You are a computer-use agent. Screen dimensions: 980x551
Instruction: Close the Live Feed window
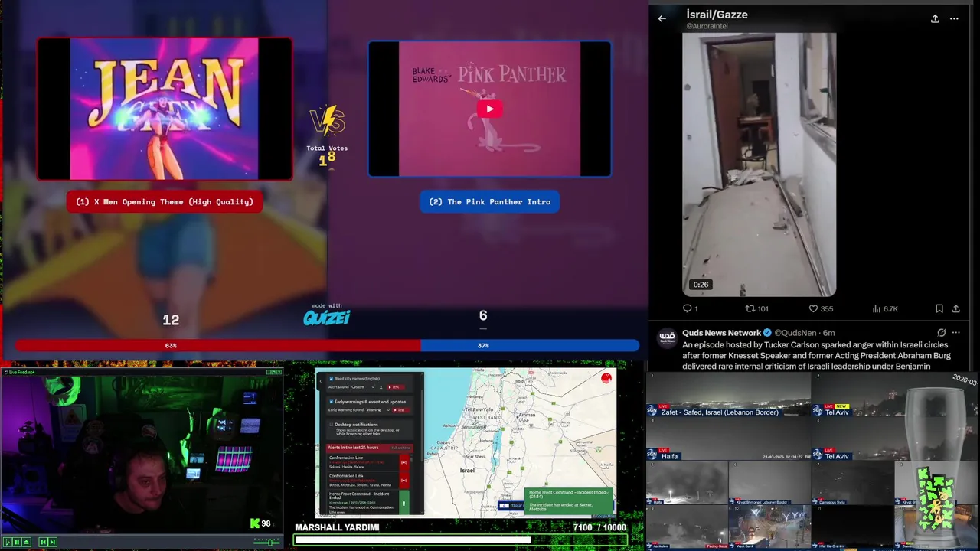279,372
